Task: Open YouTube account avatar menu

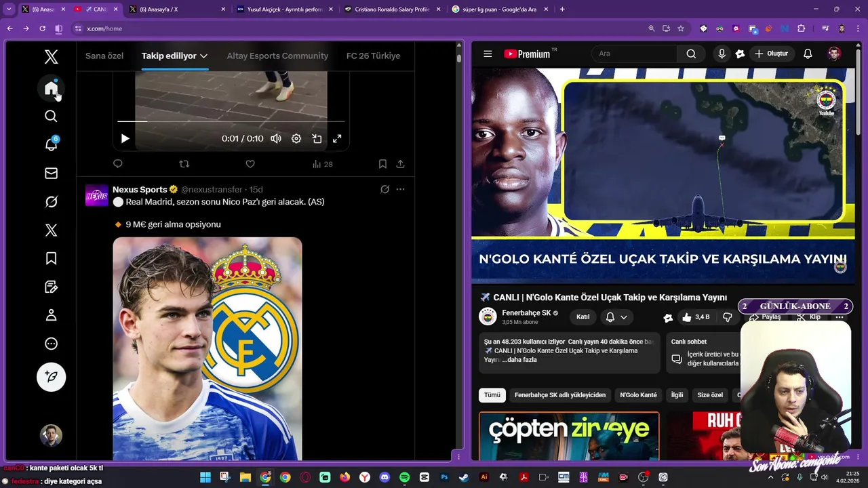Action: click(x=834, y=54)
